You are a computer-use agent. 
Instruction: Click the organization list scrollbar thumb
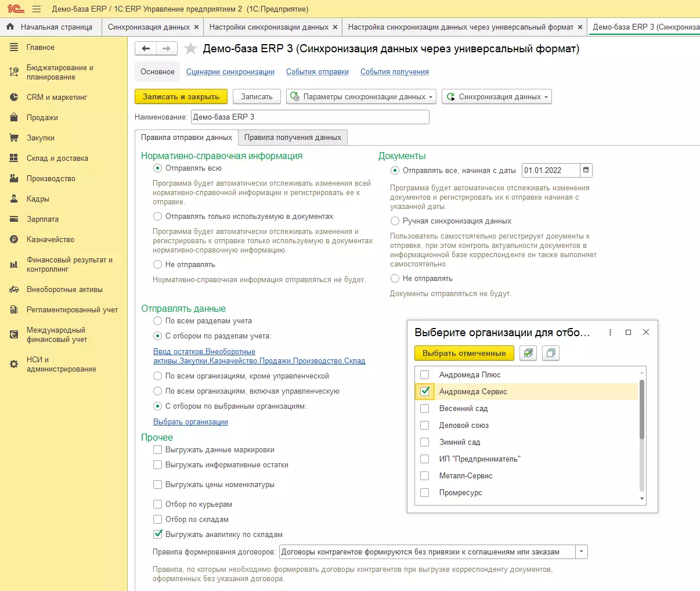[641, 409]
